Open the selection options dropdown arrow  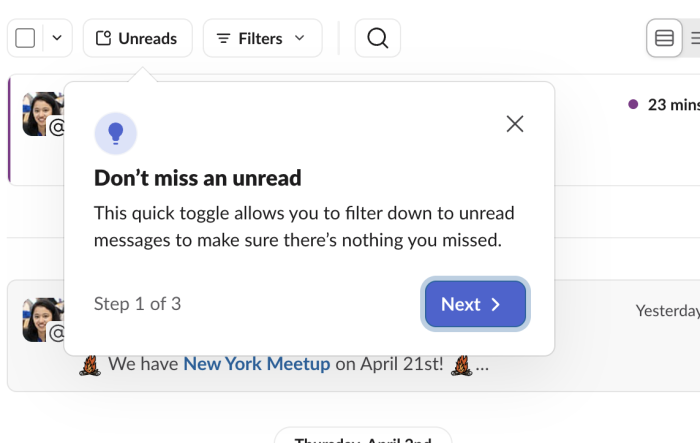(x=56, y=39)
